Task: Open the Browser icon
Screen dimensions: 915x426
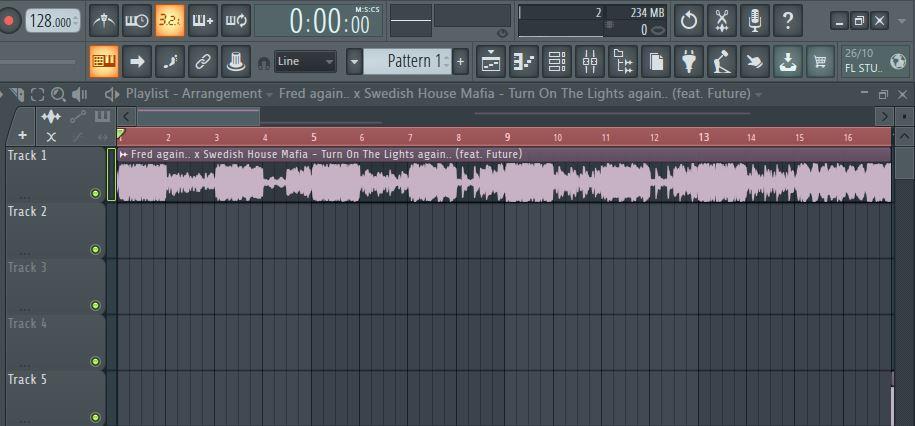Action: (x=623, y=61)
